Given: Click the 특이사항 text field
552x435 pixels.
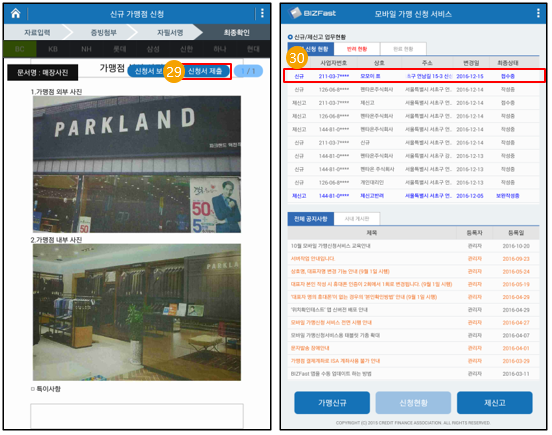Looking at the screenshot, I should click(x=137, y=416).
